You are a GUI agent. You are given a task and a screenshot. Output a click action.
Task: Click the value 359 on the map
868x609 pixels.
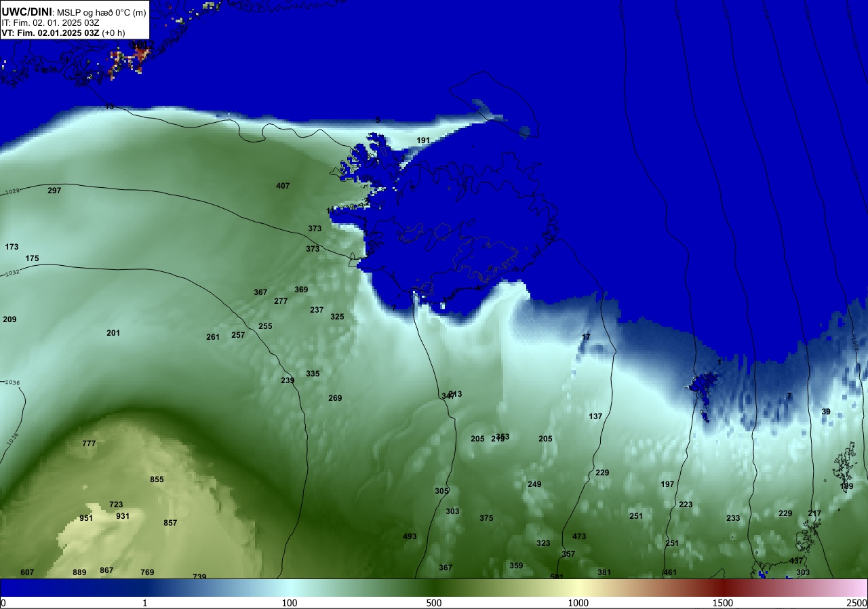[516, 566]
